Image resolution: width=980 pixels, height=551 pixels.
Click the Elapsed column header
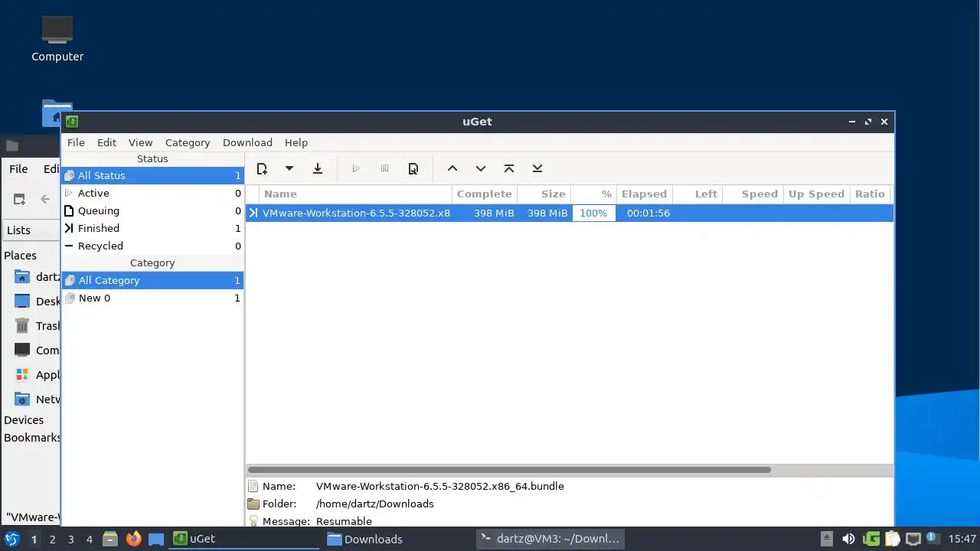click(645, 194)
